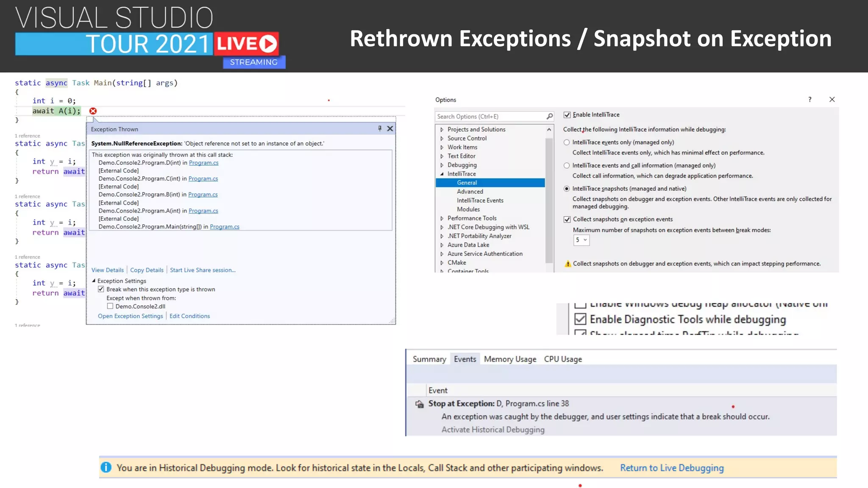Viewport: 868px width, 488px height.
Task: Click the await A(i); code line
Action: pyautogui.click(x=56, y=111)
